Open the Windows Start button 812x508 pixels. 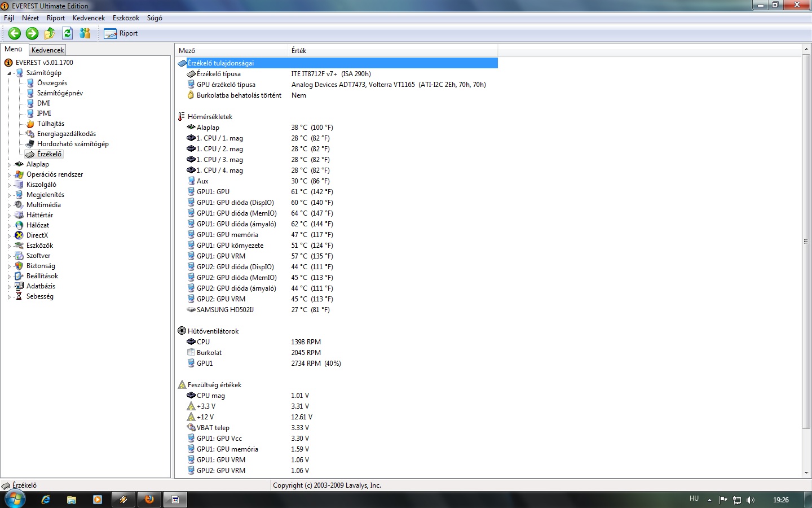tap(15, 500)
